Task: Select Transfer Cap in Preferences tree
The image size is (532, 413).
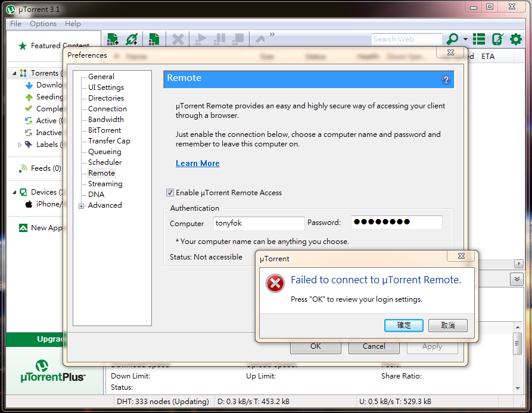Action: (109, 141)
